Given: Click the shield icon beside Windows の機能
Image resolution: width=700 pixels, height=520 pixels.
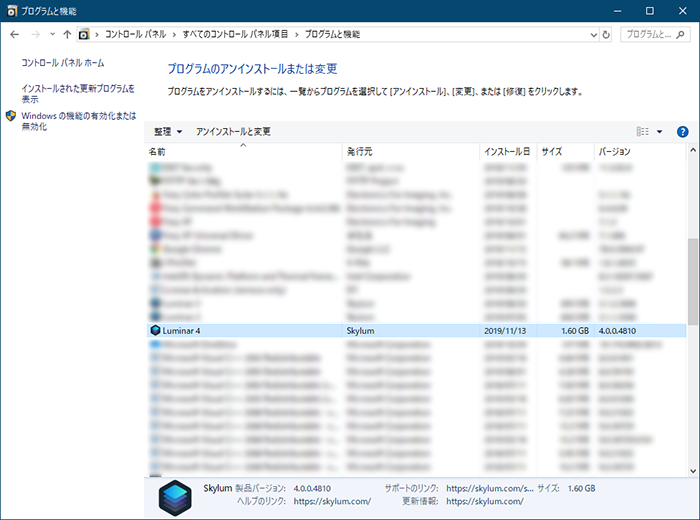Looking at the screenshot, I should pos(11,116).
